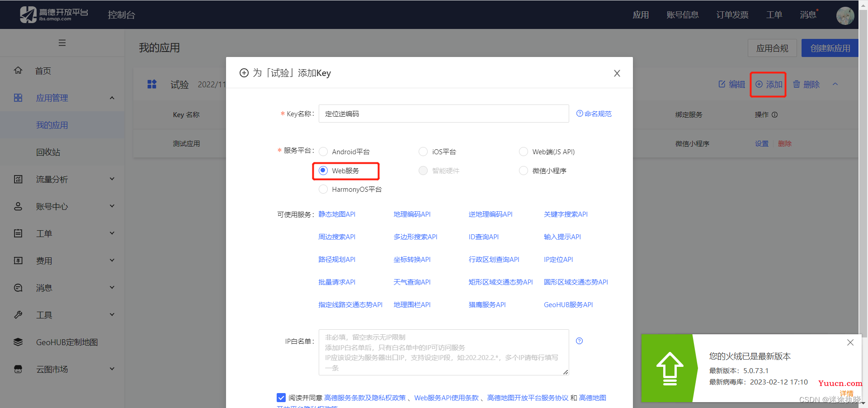Open 消息 in the top navigation
The height and width of the screenshot is (408, 868).
tap(808, 15)
